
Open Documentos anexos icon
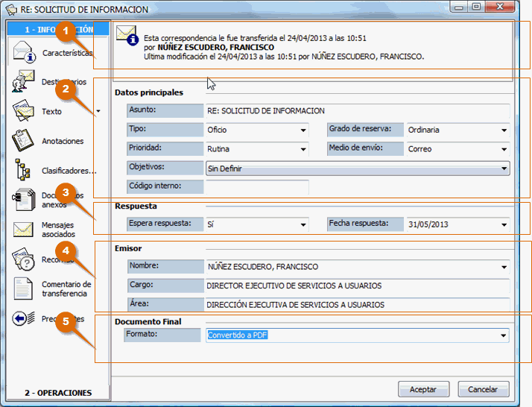click(23, 200)
